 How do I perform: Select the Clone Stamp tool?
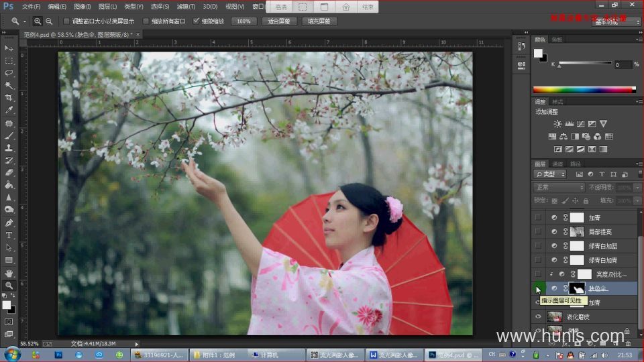click(x=9, y=147)
